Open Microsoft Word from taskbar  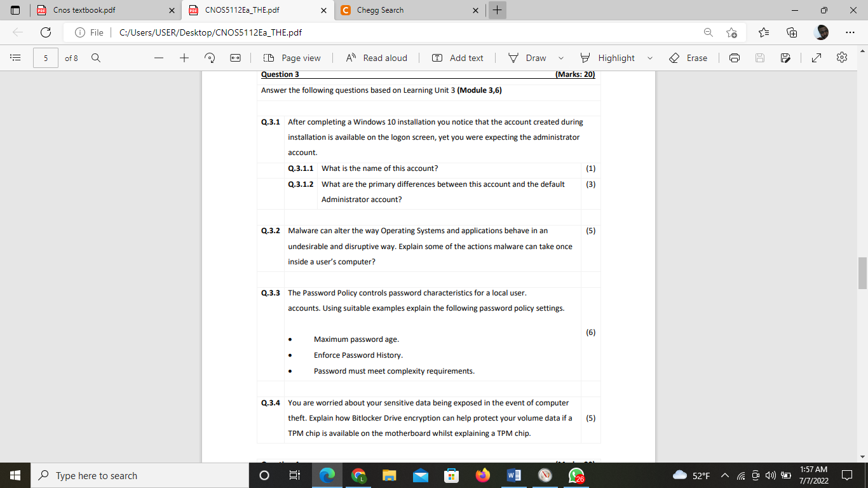pyautogui.click(x=513, y=475)
